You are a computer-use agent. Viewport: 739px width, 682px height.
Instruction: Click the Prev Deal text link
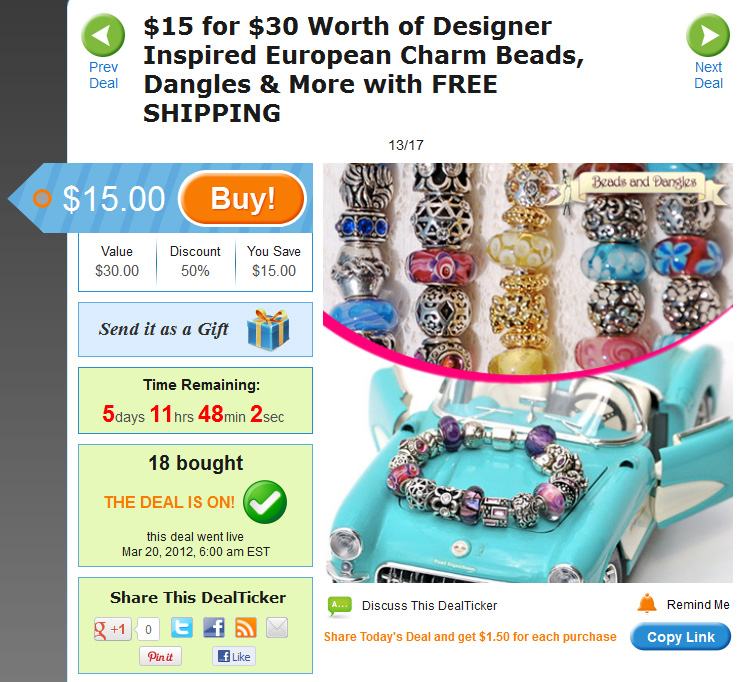103,75
